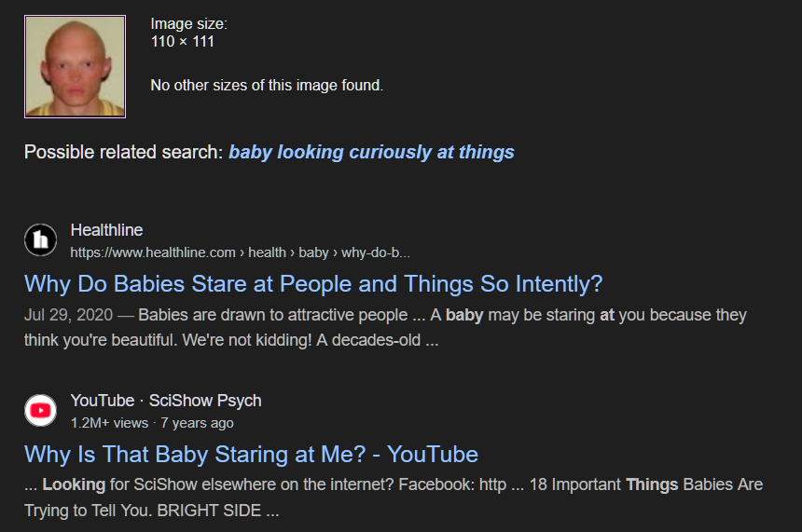
Task: Click the healthline.com breadcrumb URL
Action: tap(240, 252)
